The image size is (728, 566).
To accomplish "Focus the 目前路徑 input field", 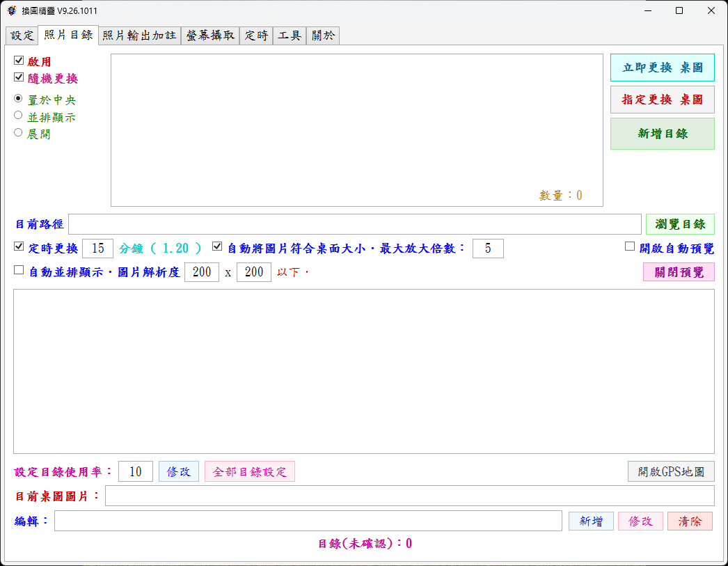I will (x=355, y=224).
